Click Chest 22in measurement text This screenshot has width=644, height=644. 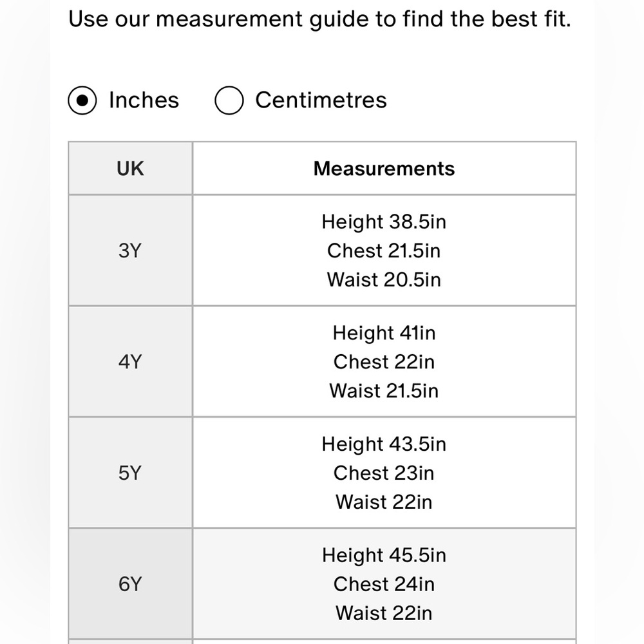(384, 362)
